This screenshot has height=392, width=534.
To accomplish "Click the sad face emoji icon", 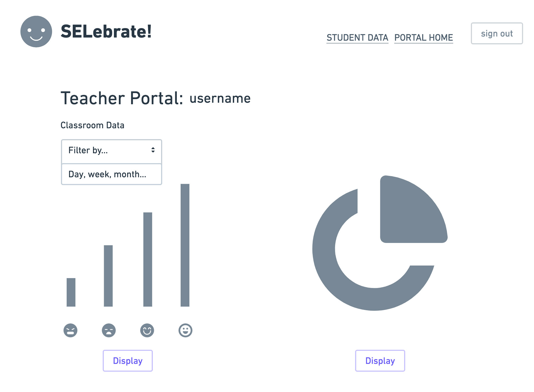I will [x=109, y=330].
